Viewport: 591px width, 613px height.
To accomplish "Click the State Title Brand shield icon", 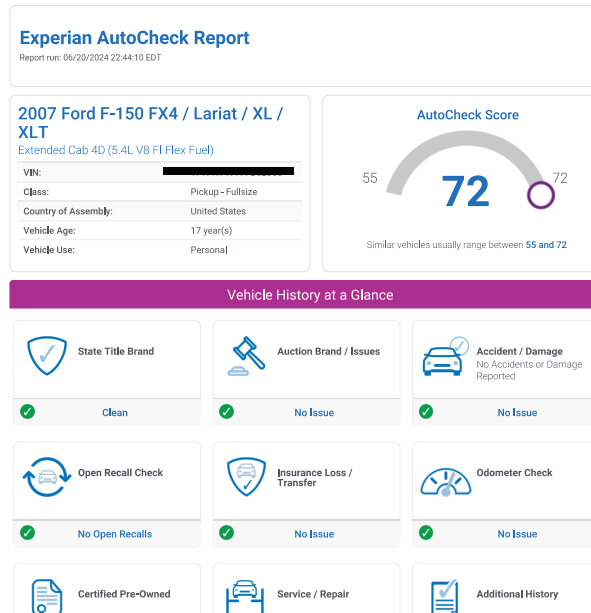I will click(47, 355).
